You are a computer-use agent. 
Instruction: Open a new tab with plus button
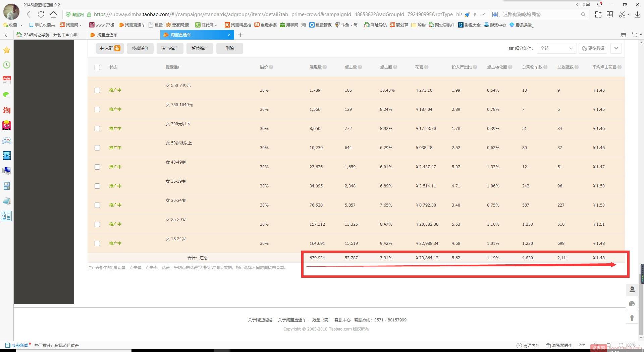240,35
